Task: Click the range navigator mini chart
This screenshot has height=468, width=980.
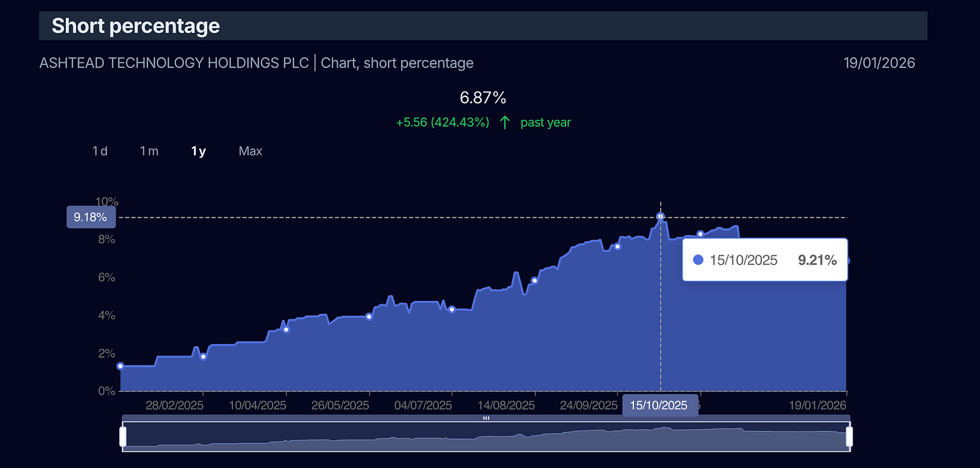Action: pos(485,436)
